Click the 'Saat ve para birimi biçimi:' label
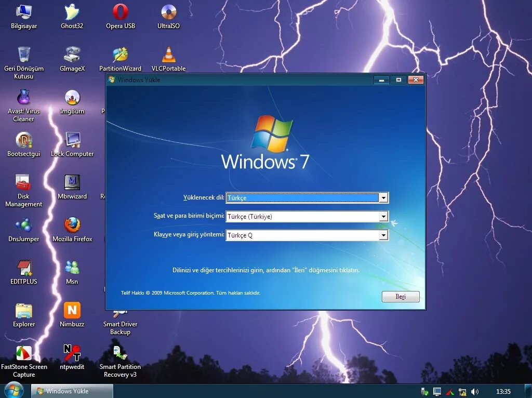Viewport: 532px width, 398px height. [189, 216]
